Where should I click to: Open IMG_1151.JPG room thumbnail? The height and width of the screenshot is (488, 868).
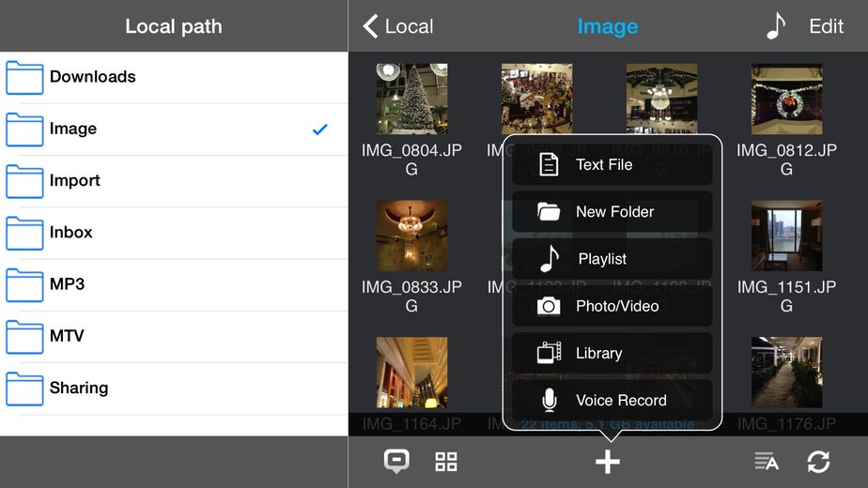786,236
